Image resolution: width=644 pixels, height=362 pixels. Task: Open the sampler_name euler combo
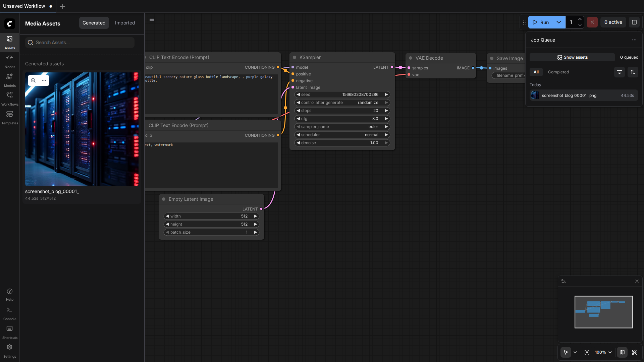[x=342, y=127]
